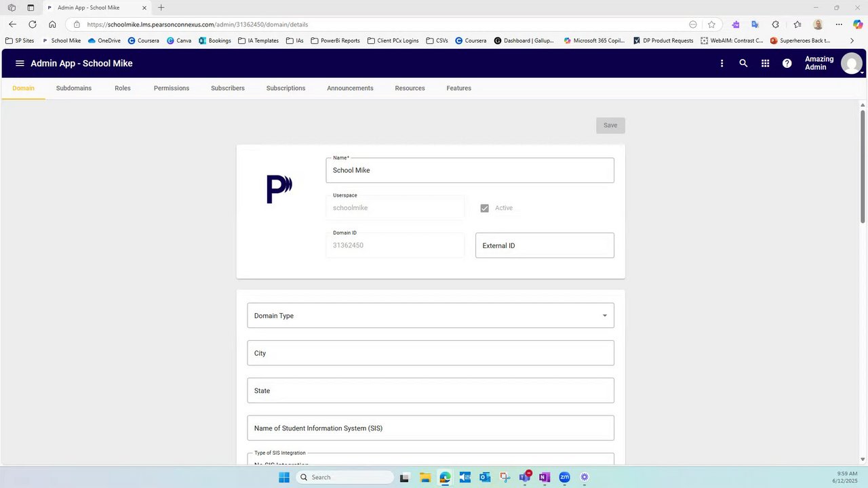Click the browser home icon
This screenshot has height=488, width=868.
click(52, 24)
